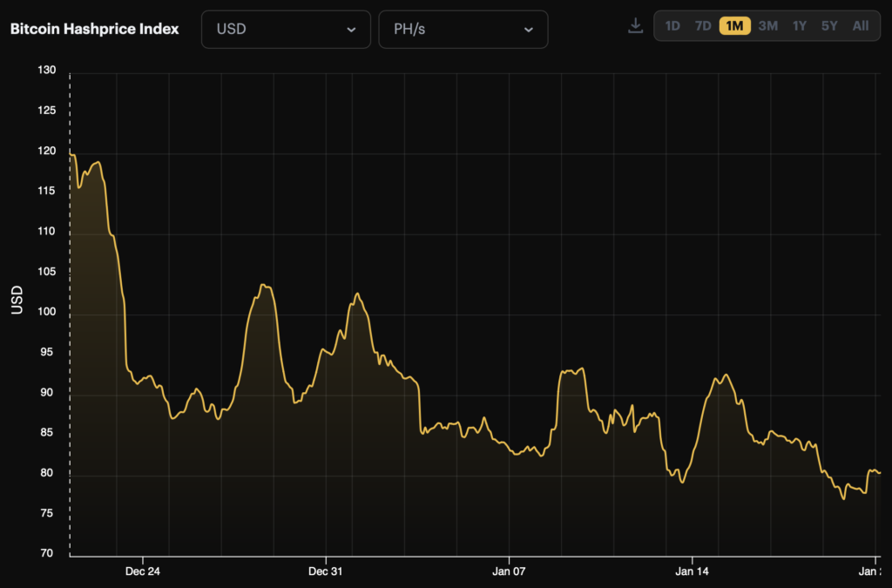Show the 5Y time range

point(829,26)
